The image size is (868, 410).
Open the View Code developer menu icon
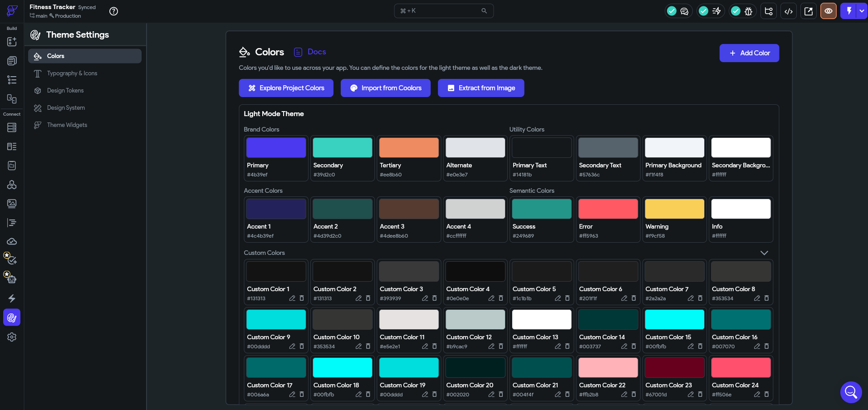(789, 11)
